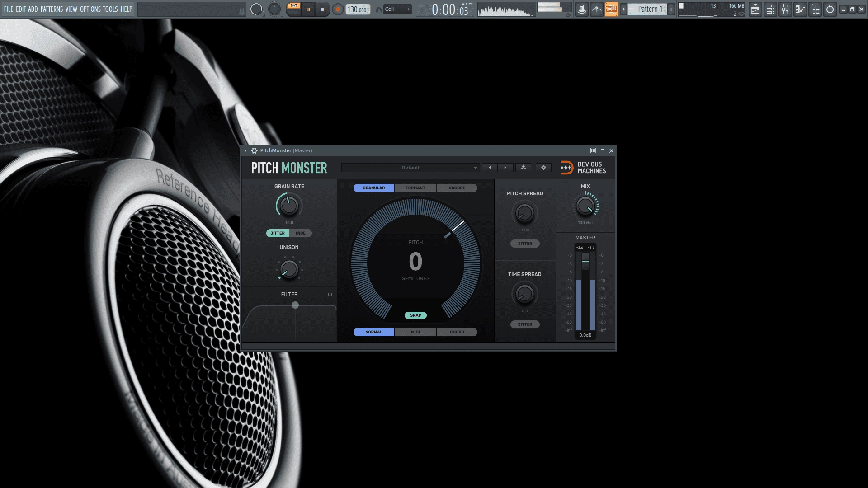Screen dimensions: 868x488
Task: Open the ADD menu
Action: tap(33, 9)
